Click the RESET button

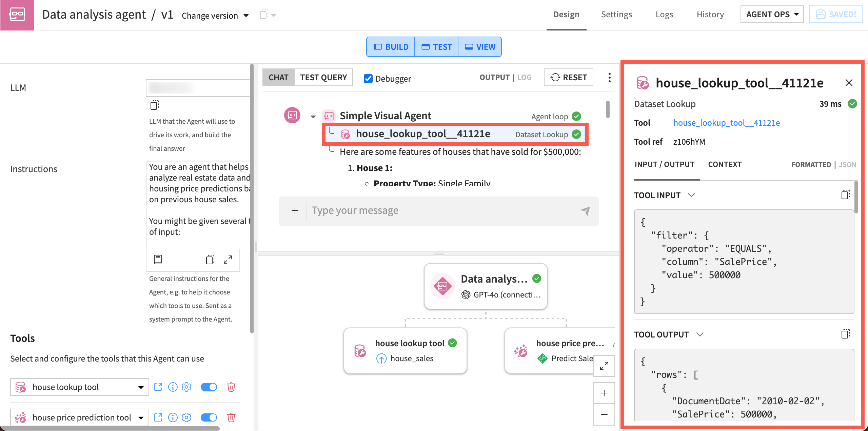[569, 78]
